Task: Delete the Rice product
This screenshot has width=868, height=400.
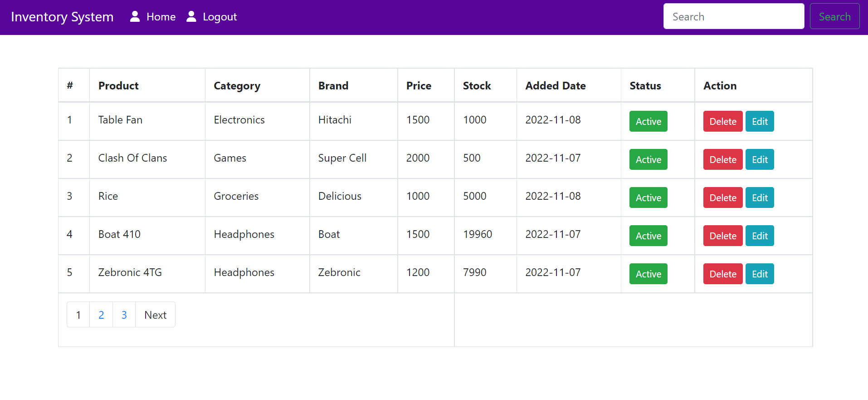Action: point(722,198)
